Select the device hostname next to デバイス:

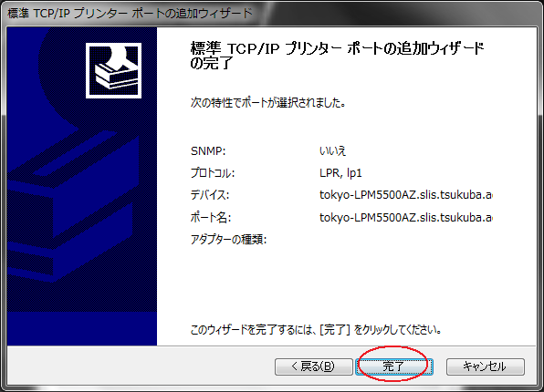[406, 195]
